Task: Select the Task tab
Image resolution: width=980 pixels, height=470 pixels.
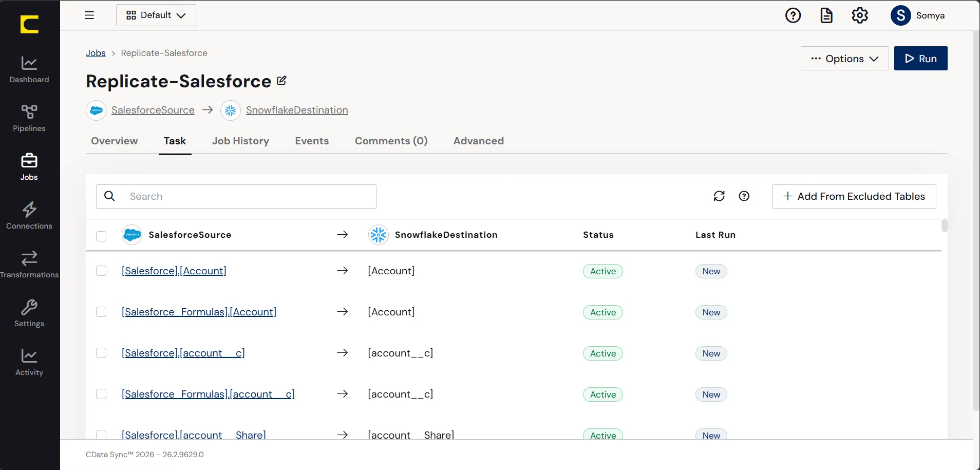Action: [x=175, y=141]
